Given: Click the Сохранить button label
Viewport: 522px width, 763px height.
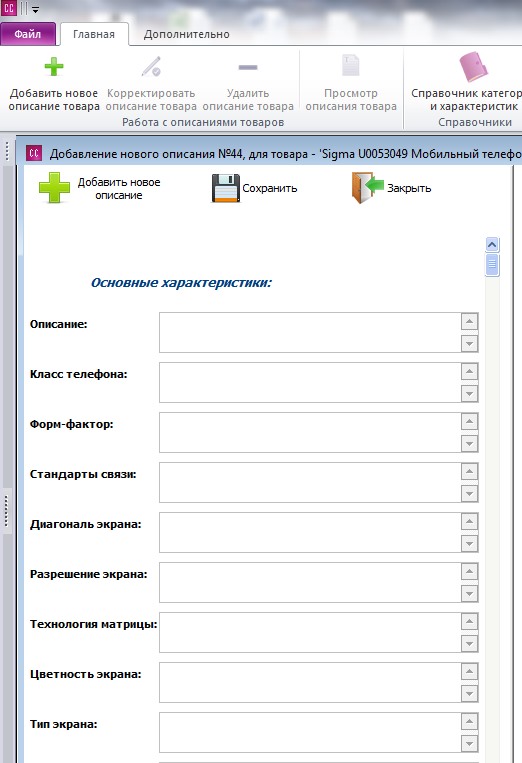Looking at the screenshot, I should 270,188.
